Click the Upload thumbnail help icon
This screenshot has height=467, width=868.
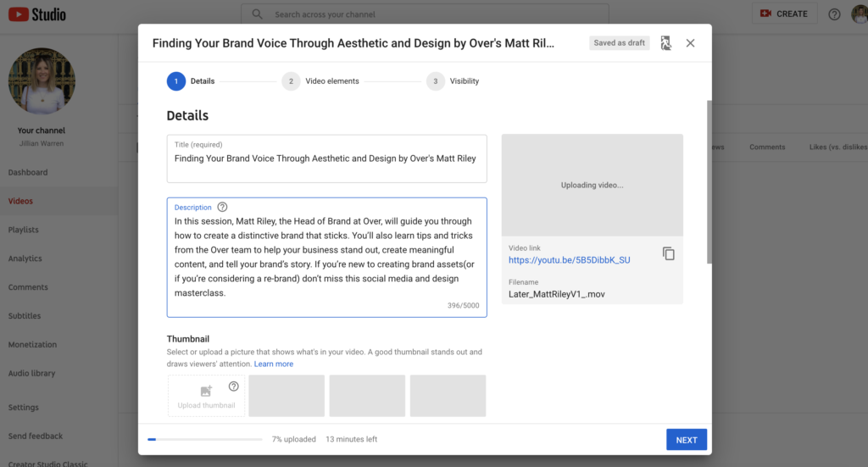coord(234,386)
